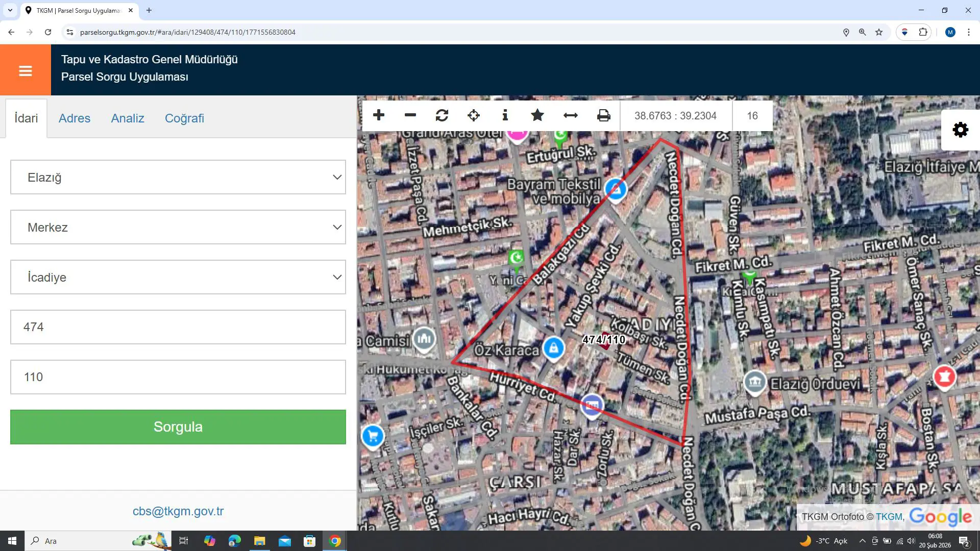This screenshot has height=551, width=980.
Task: Select the info tool on map toolbar
Action: (x=505, y=115)
